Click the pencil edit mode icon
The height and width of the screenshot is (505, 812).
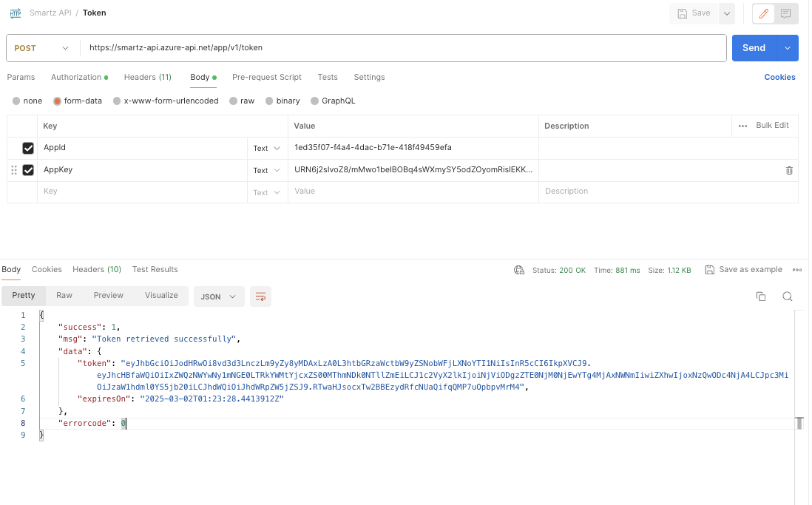[x=765, y=13]
